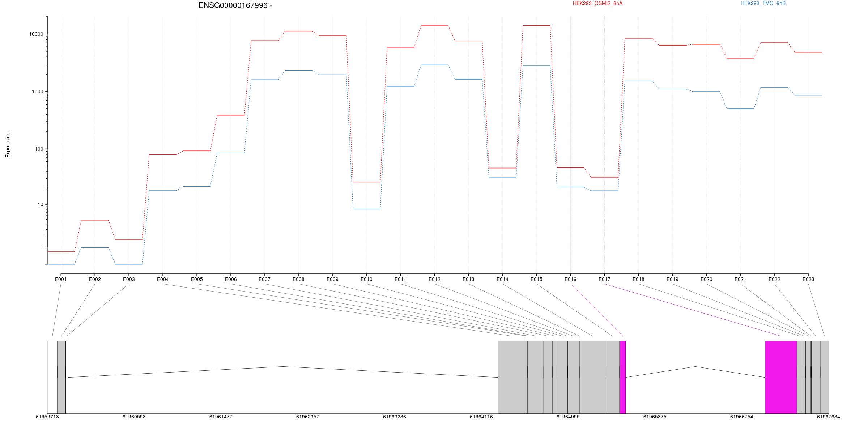This screenshot has height=434, width=868.
Task: Click exon label E023
Action: tap(808, 279)
